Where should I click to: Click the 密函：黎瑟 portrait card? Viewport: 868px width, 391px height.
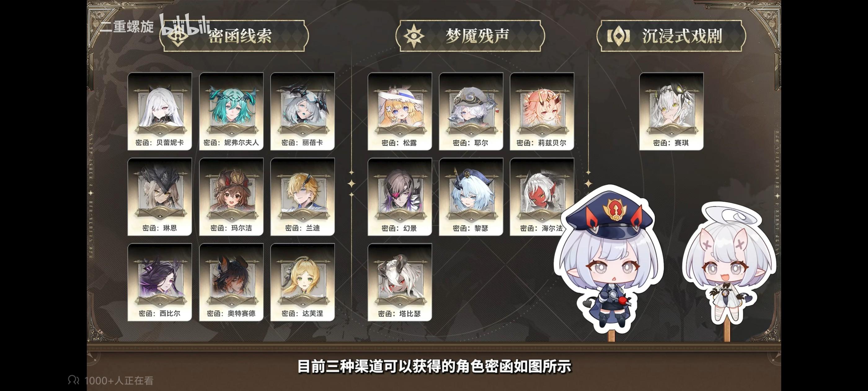point(471,197)
